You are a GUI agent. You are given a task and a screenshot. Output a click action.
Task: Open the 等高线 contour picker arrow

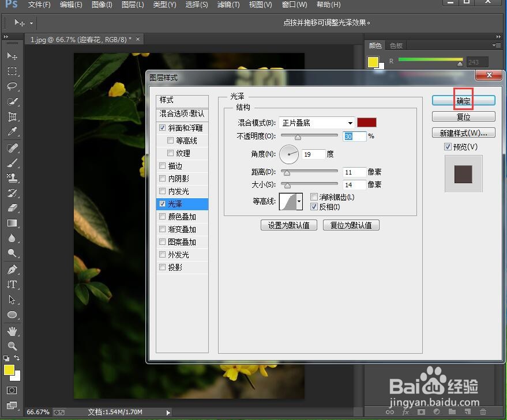(x=299, y=201)
